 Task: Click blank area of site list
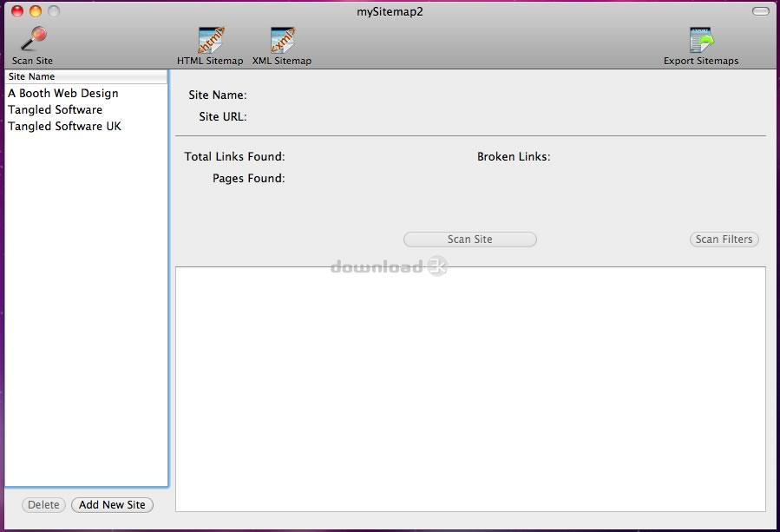[x=86, y=304]
